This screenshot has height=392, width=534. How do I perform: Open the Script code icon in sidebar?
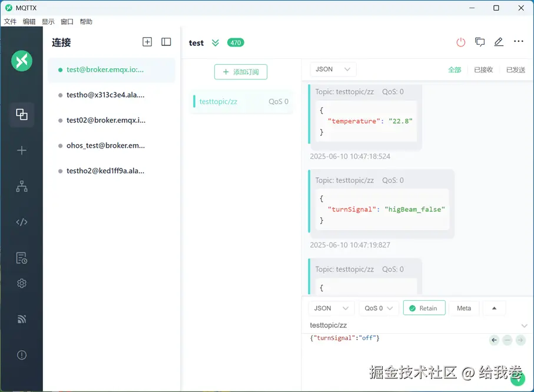click(21, 222)
